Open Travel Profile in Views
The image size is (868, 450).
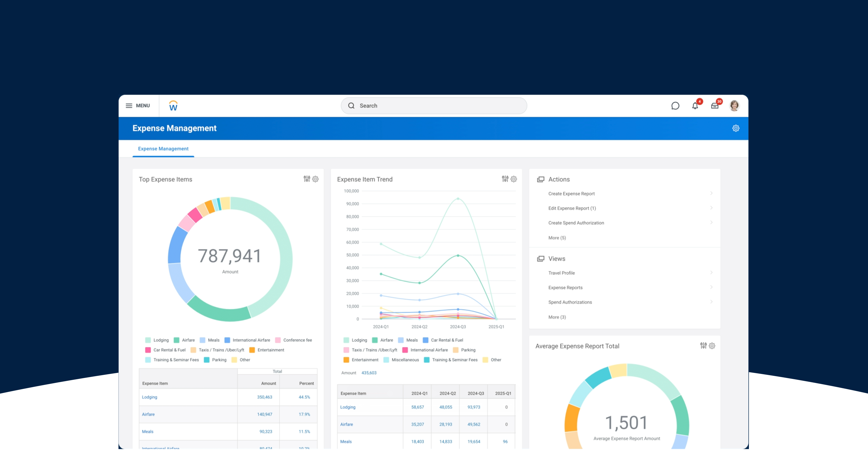click(x=562, y=273)
